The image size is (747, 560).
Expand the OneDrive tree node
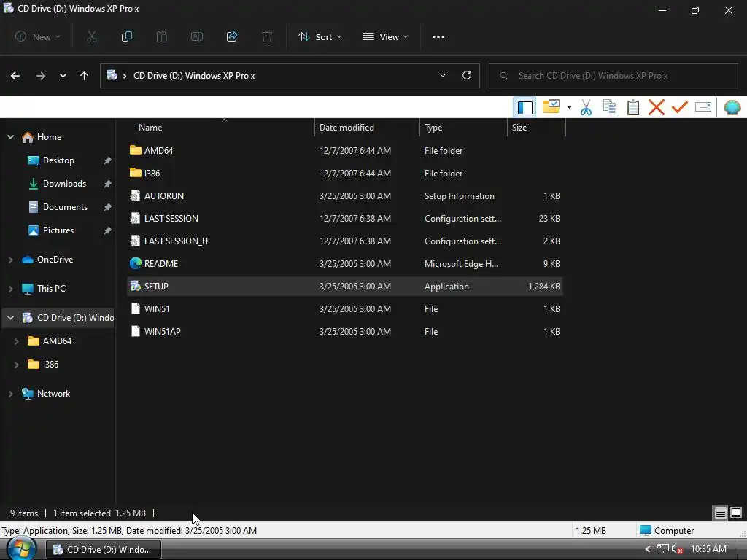[x=10, y=260]
